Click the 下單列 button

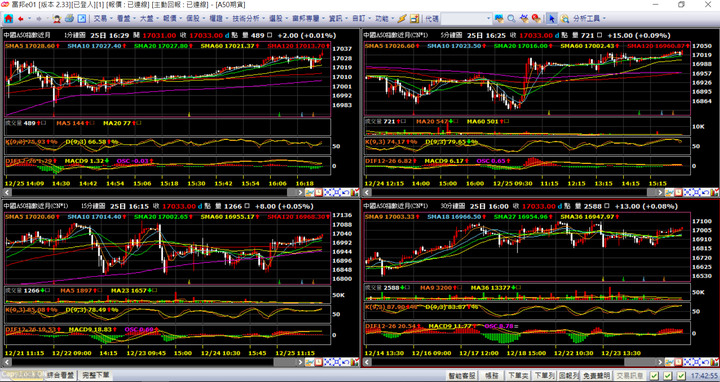point(544,376)
